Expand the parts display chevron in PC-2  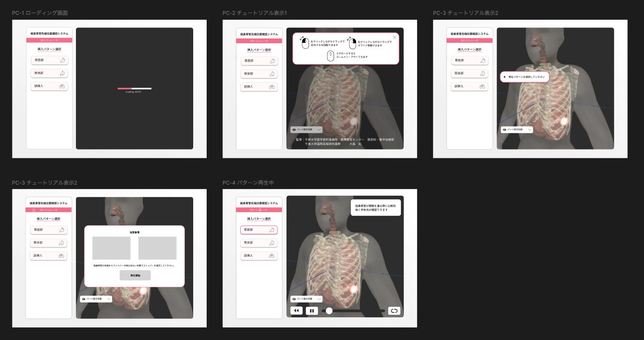[x=318, y=130]
